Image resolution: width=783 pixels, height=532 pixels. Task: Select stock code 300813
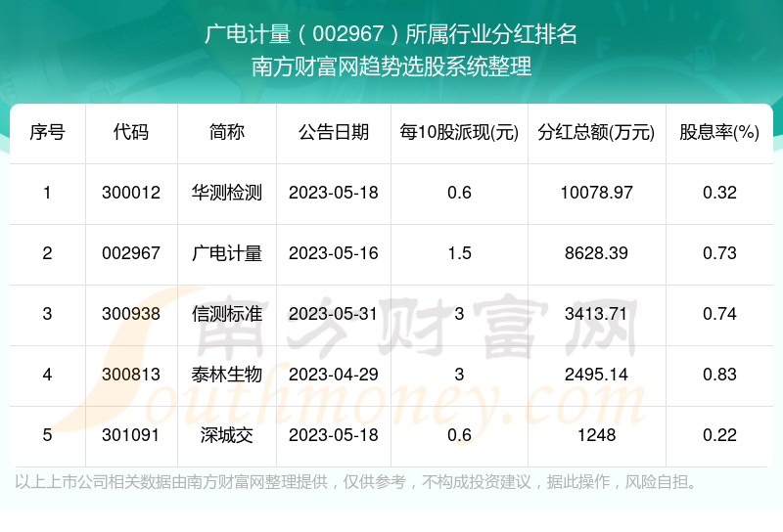pos(131,375)
